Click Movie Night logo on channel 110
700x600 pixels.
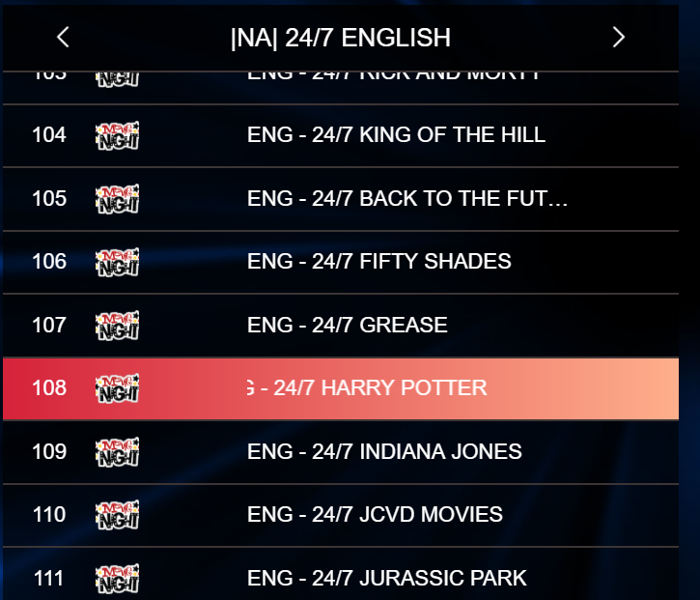pyautogui.click(x=118, y=515)
